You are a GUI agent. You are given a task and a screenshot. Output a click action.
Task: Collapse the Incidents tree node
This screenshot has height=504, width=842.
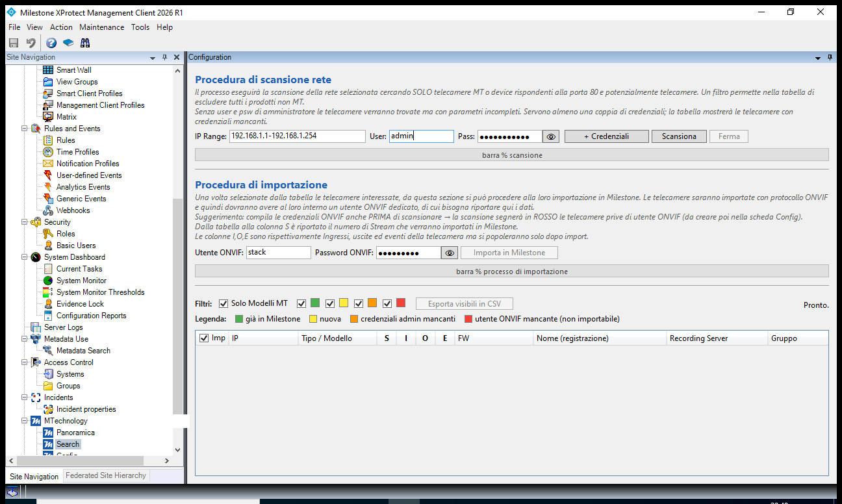25,397
